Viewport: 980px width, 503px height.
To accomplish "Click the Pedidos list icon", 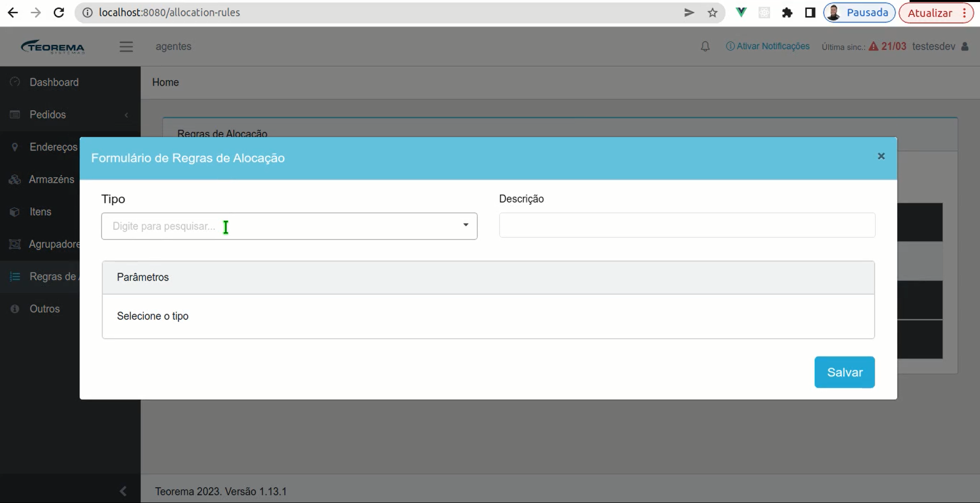I will 15,114.
